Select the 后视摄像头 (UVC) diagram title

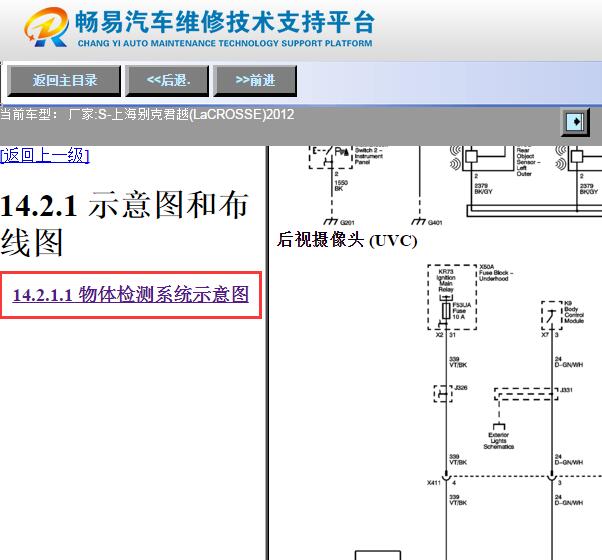[x=347, y=240]
